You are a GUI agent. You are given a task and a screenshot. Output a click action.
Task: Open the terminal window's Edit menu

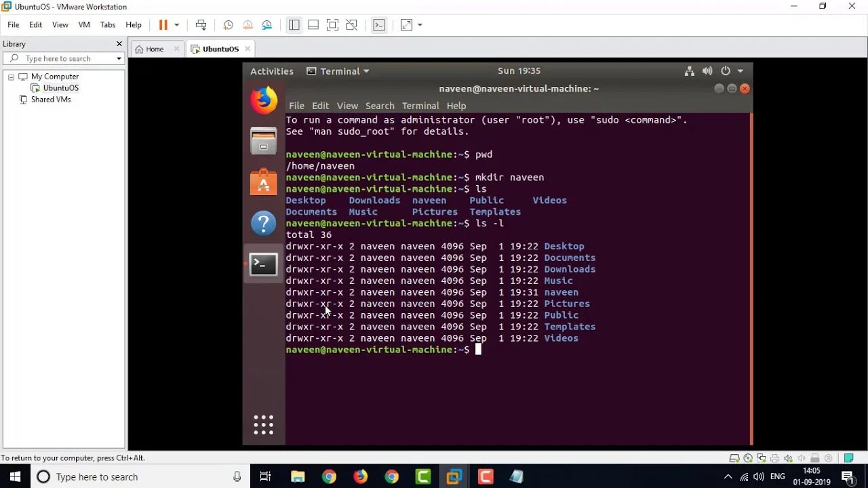point(320,106)
